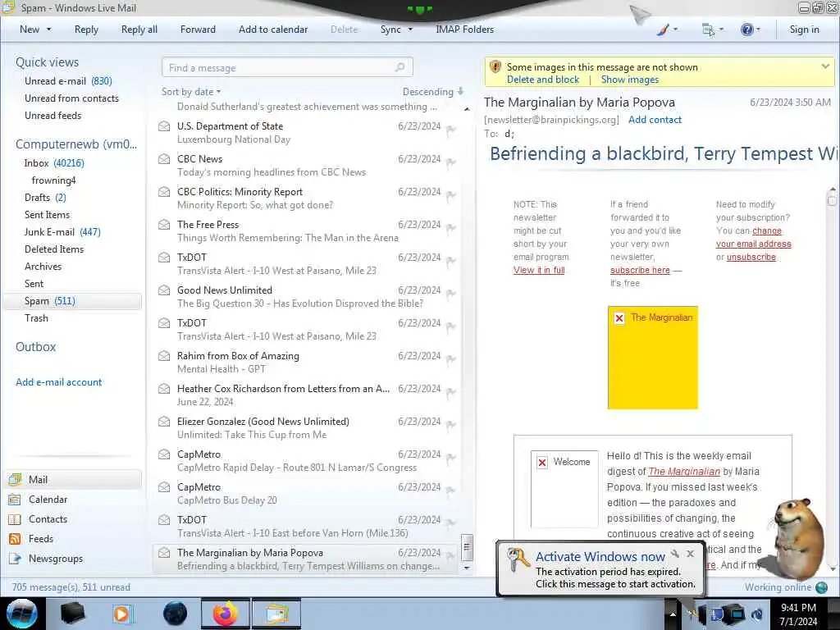This screenshot has width=840, height=630.
Task: Flag the Eliezer Gonzalez message
Action: pos(451,425)
